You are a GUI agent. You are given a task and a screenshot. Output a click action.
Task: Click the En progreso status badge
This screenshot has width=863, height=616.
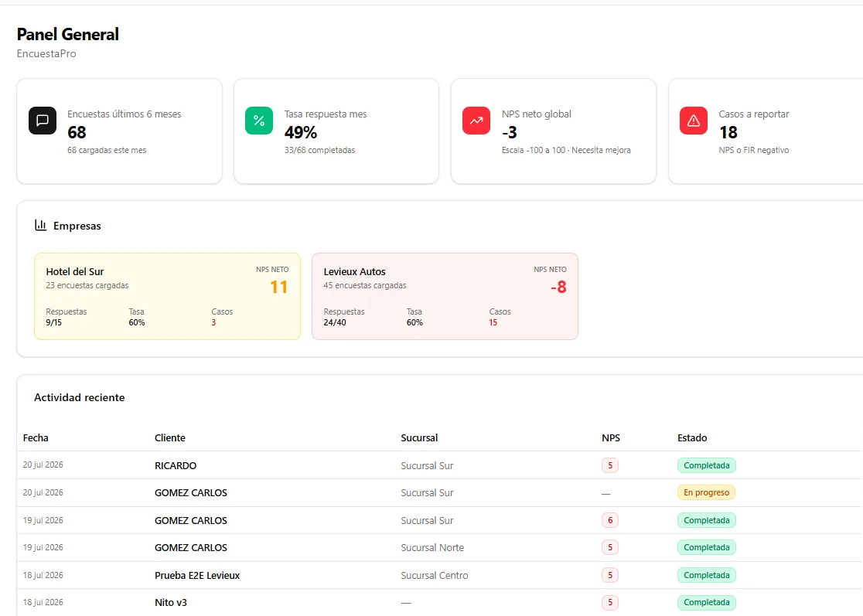pyautogui.click(x=707, y=493)
